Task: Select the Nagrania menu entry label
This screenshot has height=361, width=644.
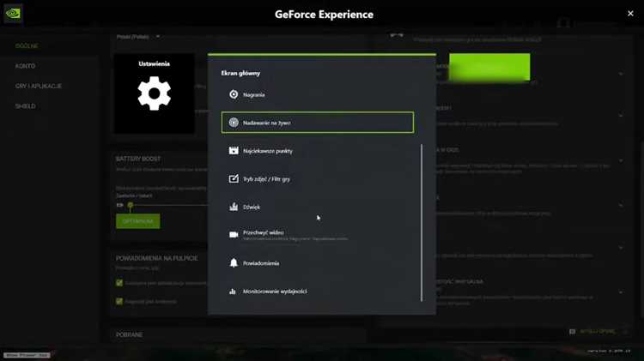Action: tap(253, 95)
